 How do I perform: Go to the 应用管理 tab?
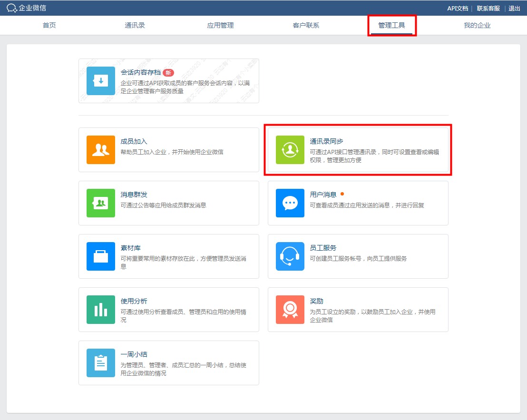tap(220, 26)
